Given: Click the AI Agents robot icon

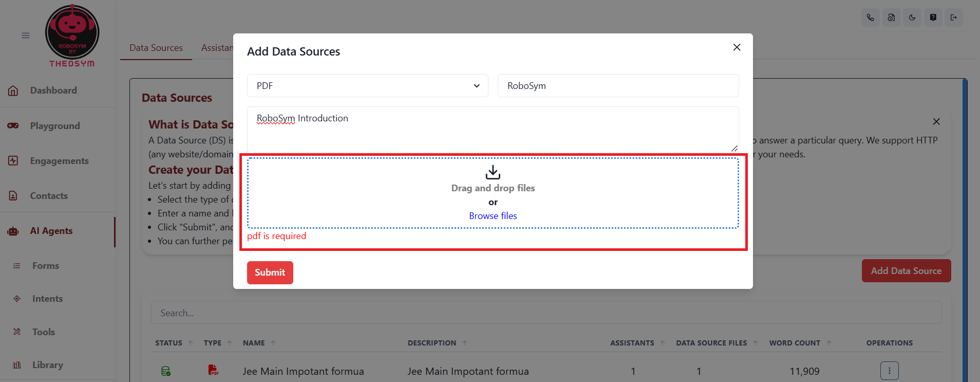Looking at the screenshot, I should [13, 231].
